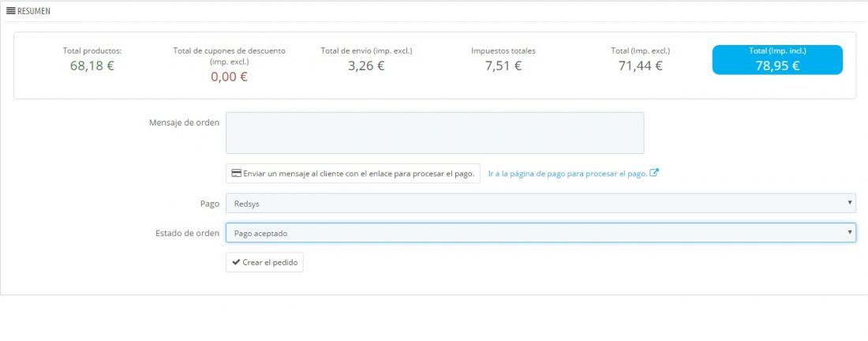The image size is (868, 341).
Task: Click the Total de envío amount 3,26 €
Action: point(366,66)
